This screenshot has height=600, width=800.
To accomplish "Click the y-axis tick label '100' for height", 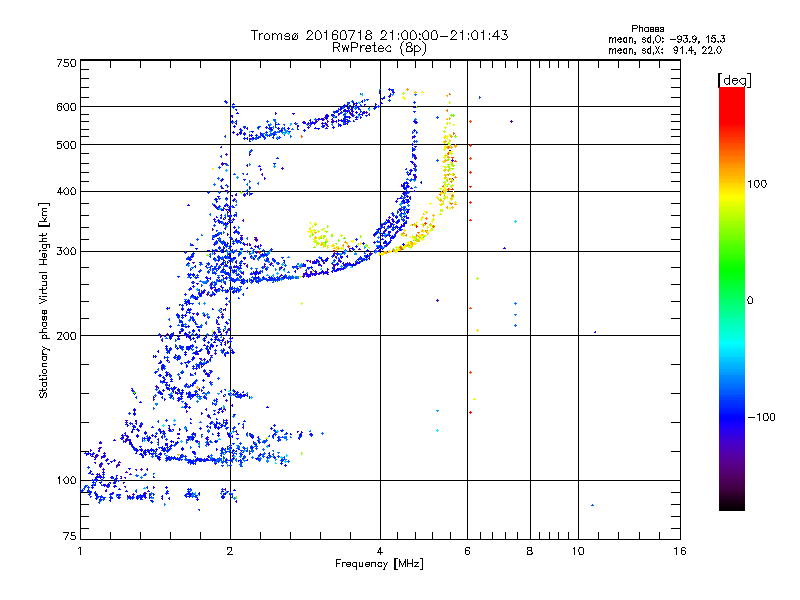I will click(x=66, y=481).
